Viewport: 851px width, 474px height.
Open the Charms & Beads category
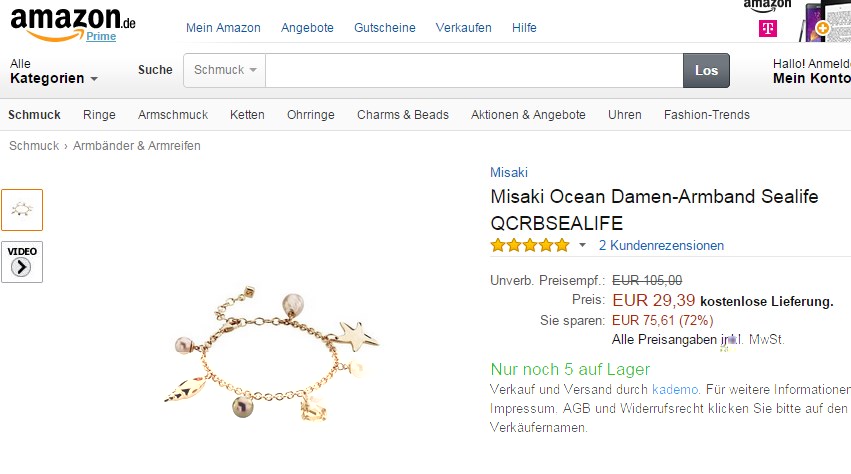403,115
